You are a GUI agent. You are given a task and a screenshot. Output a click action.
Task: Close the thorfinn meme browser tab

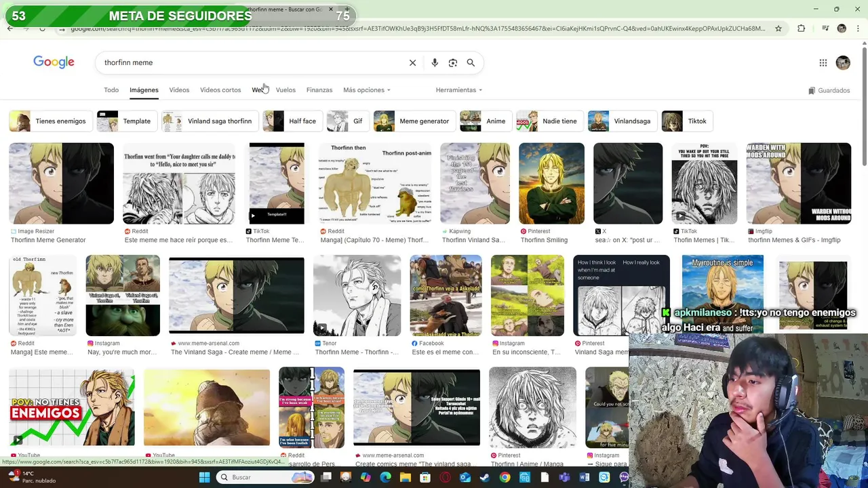pos(331,9)
